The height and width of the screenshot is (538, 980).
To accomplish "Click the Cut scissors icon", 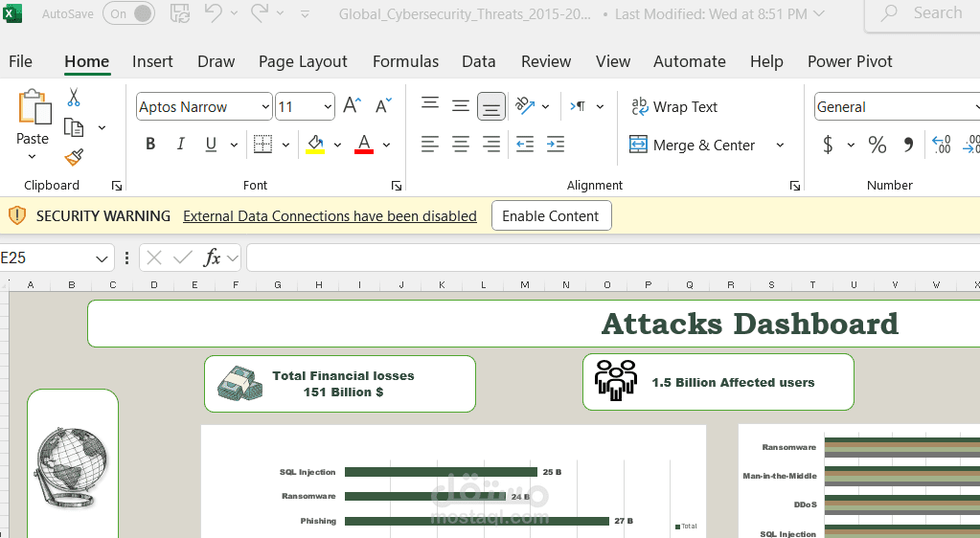I will pos(74,97).
